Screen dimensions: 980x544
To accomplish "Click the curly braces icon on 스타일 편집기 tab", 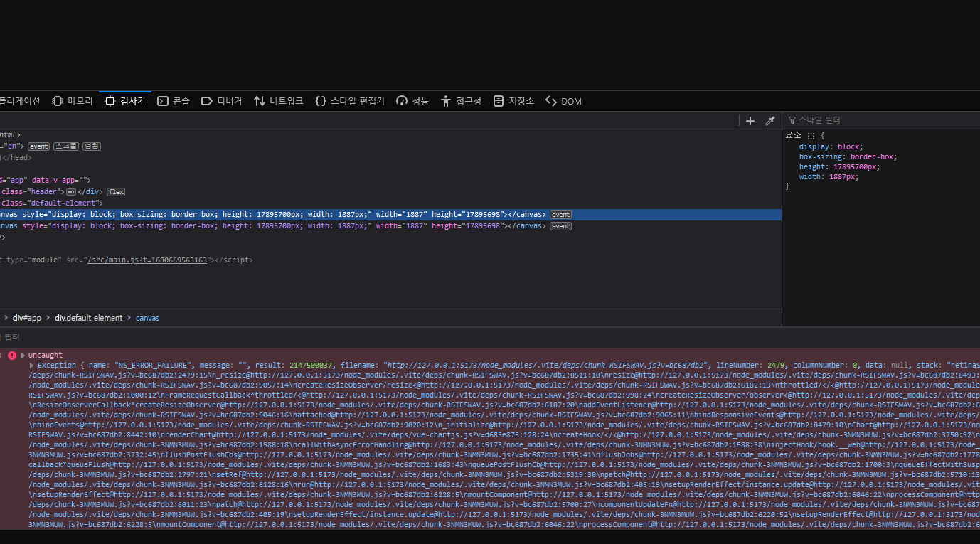I will pyautogui.click(x=321, y=101).
